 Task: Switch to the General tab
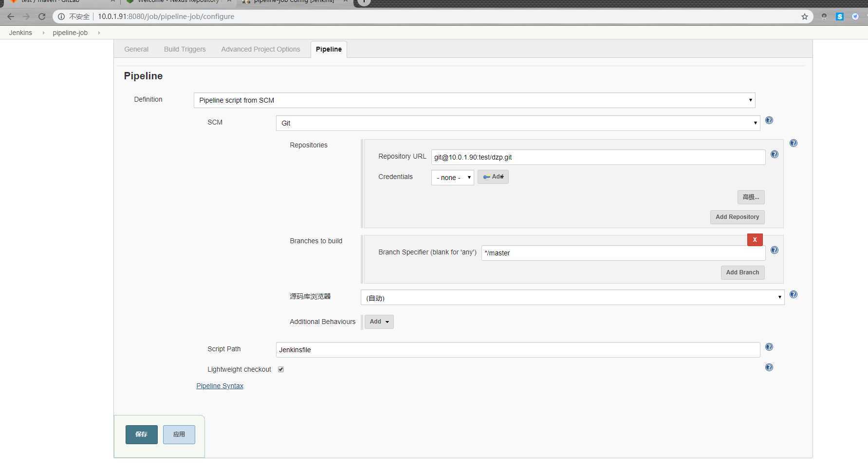(x=136, y=49)
